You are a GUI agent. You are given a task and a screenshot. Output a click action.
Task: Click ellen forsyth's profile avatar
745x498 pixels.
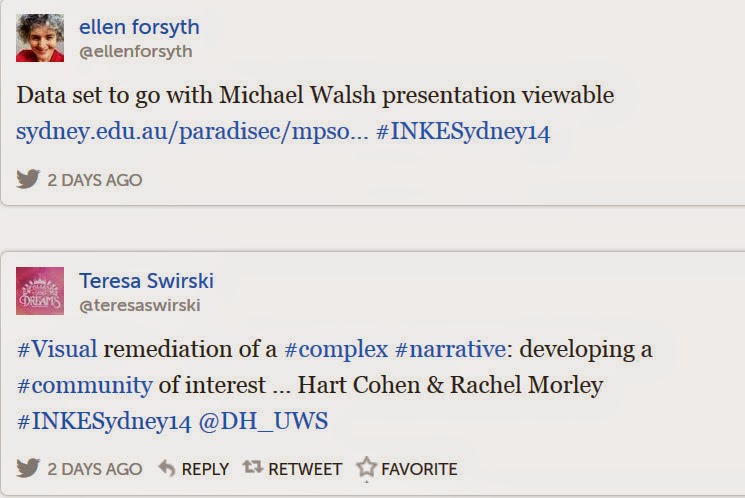(40, 37)
